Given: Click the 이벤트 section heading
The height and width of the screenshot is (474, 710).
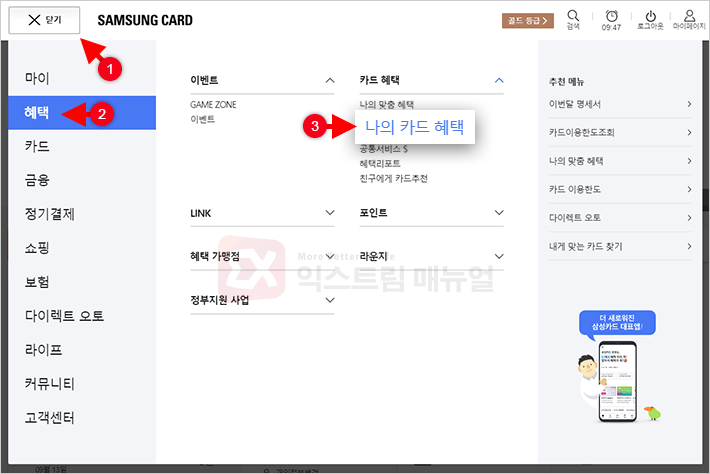Looking at the screenshot, I should pyautogui.click(x=204, y=80).
